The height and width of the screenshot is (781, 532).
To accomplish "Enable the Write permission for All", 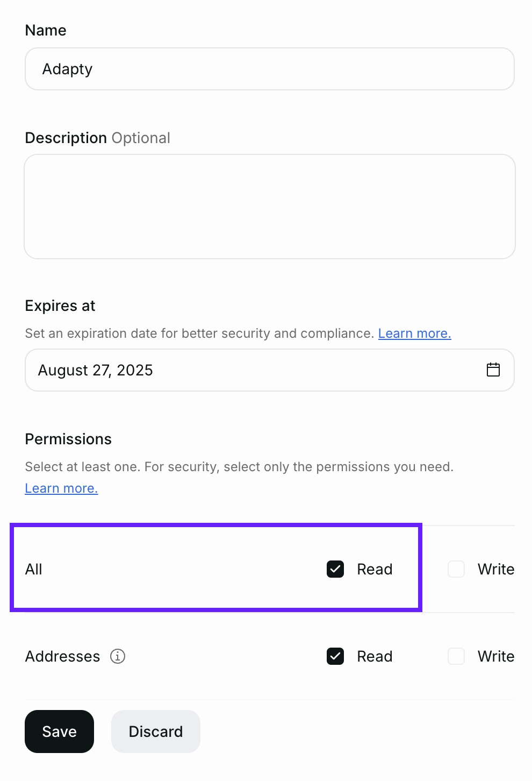I will [456, 569].
